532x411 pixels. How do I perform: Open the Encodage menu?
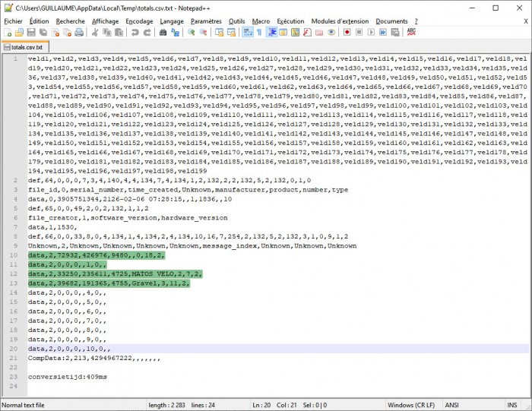(139, 21)
